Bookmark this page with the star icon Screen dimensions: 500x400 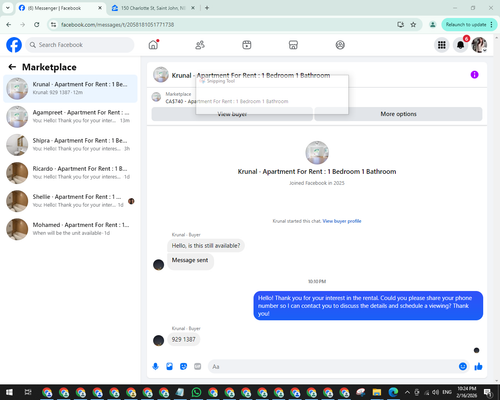click(x=413, y=25)
